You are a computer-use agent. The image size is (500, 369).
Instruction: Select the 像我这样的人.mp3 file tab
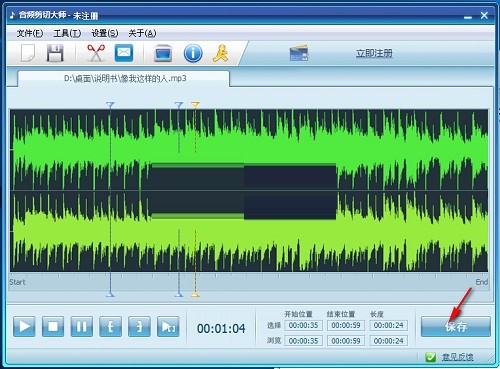pyautogui.click(x=124, y=79)
